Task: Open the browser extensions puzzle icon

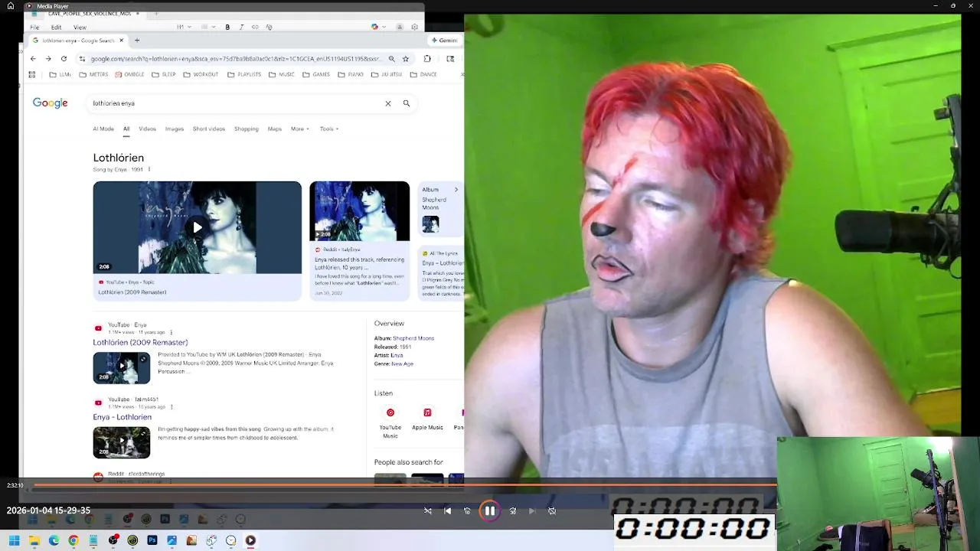Action: (427, 59)
